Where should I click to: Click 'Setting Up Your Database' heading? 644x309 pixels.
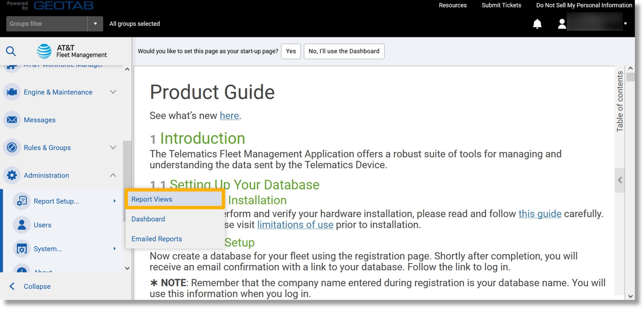245,185
